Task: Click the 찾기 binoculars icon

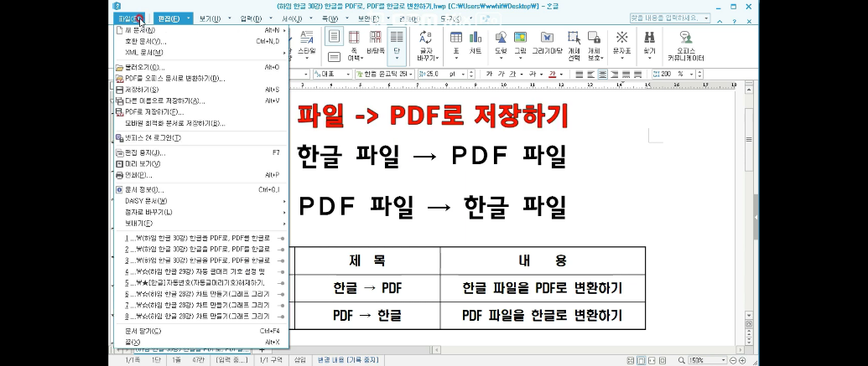Action: [649, 42]
